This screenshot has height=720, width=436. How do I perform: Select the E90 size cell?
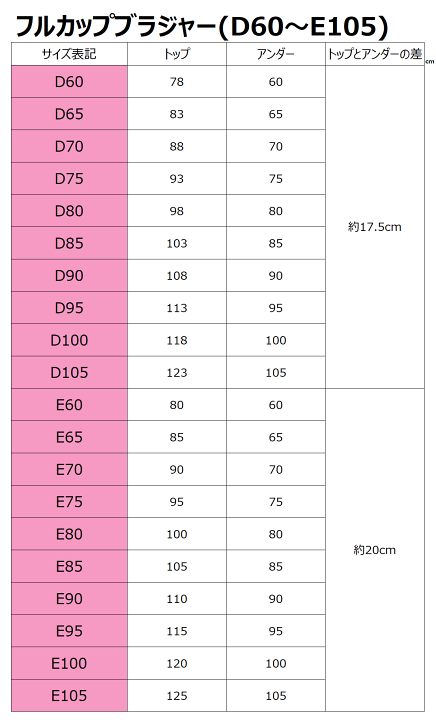pos(69,599)
